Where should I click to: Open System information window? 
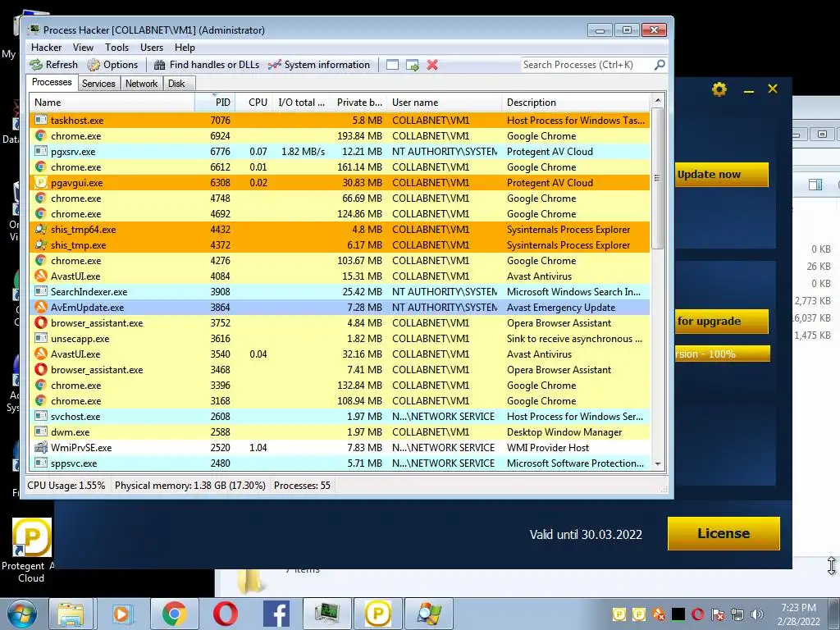[x=319, y=65]
